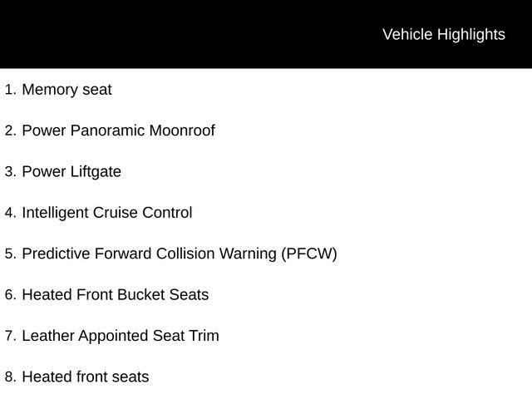Click the number 2 list marker
The width and height of the screenshot is (532, 399).
pos(10,131)
